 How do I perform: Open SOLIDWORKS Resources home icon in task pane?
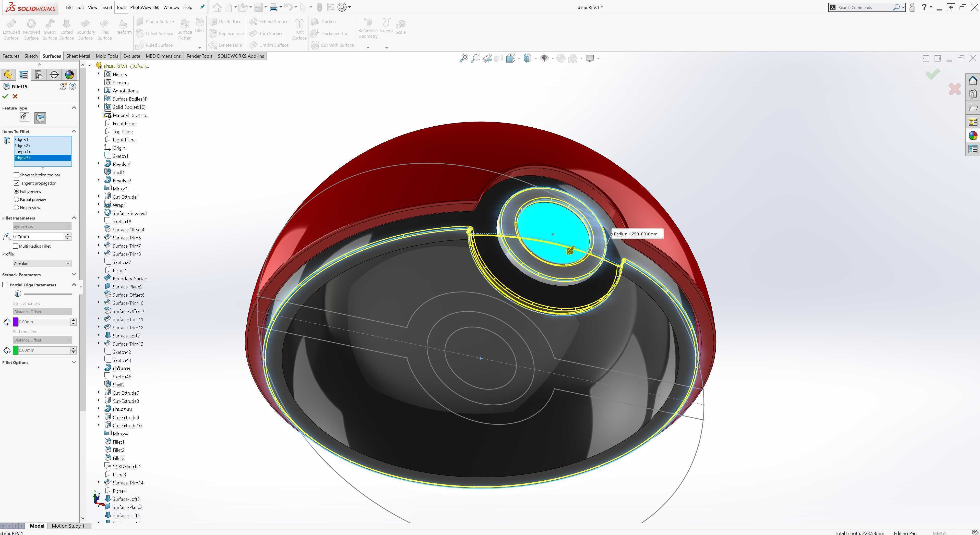[x=973, y=80]
